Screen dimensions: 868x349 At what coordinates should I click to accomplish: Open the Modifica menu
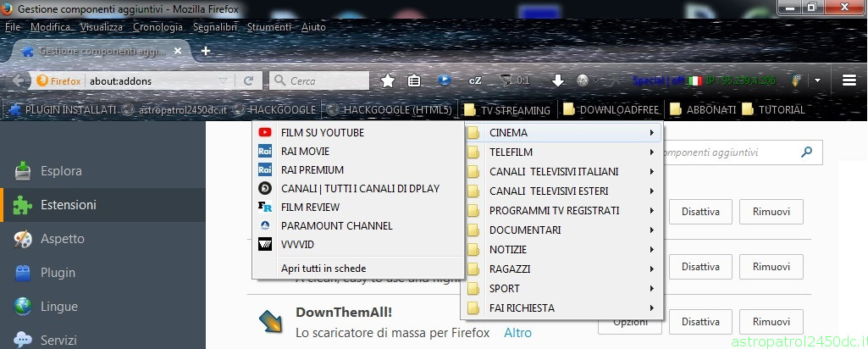coord(50,26)
